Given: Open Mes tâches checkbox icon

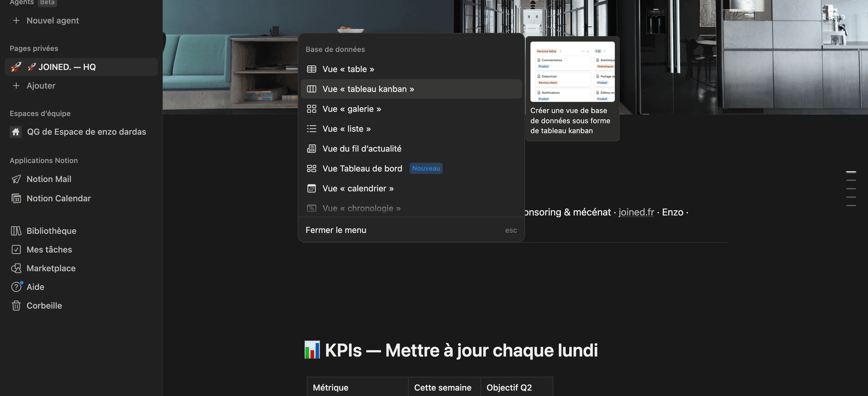Looking at the screenshot, I should click(x=16, y=250).
